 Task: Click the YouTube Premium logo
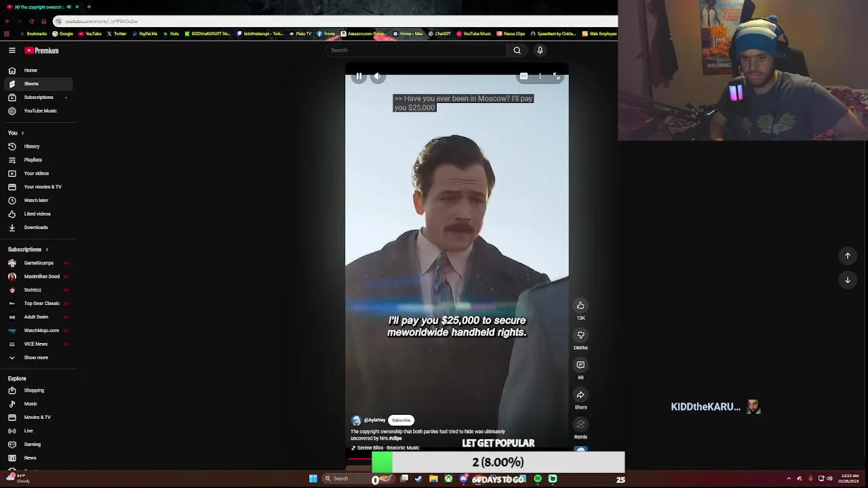point(41,50)
